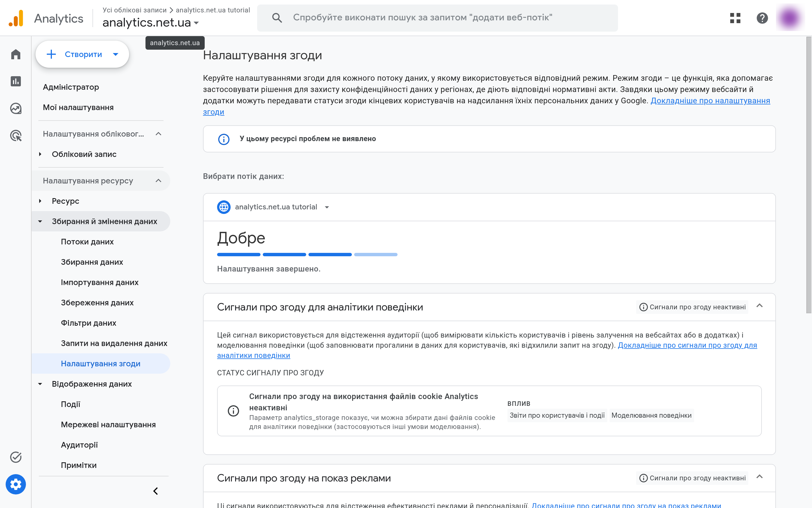Click СТАТУС СИГНАЛУ ПРО ЗГОДУ label
Screen dimensions: 812x508
tap(270, 373)
